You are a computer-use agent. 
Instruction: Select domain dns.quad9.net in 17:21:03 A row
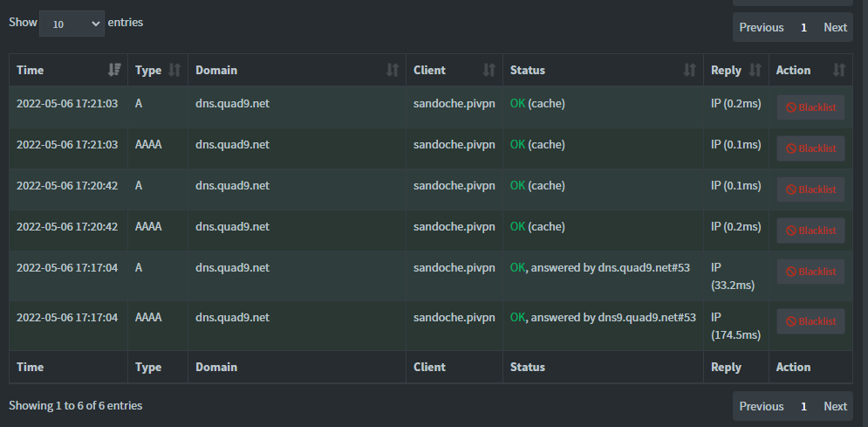click(x=232, y=104)
